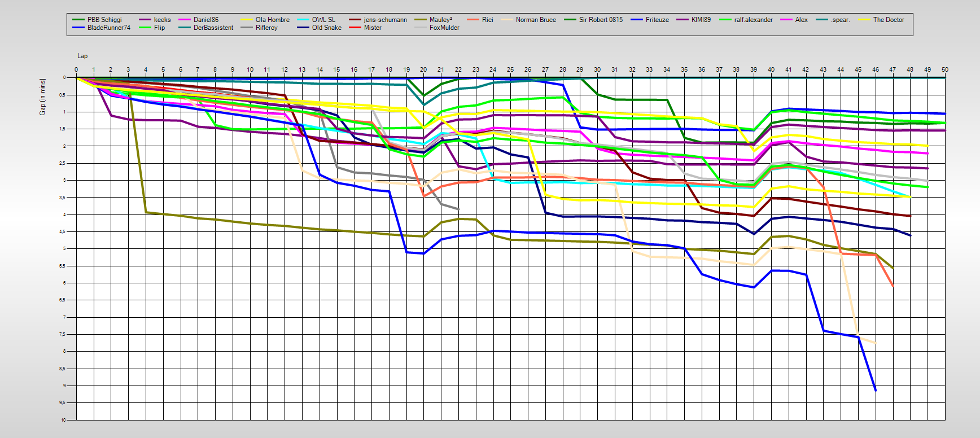
Task: Click the jens-schumann legend entry
Action: coord(385,20)
